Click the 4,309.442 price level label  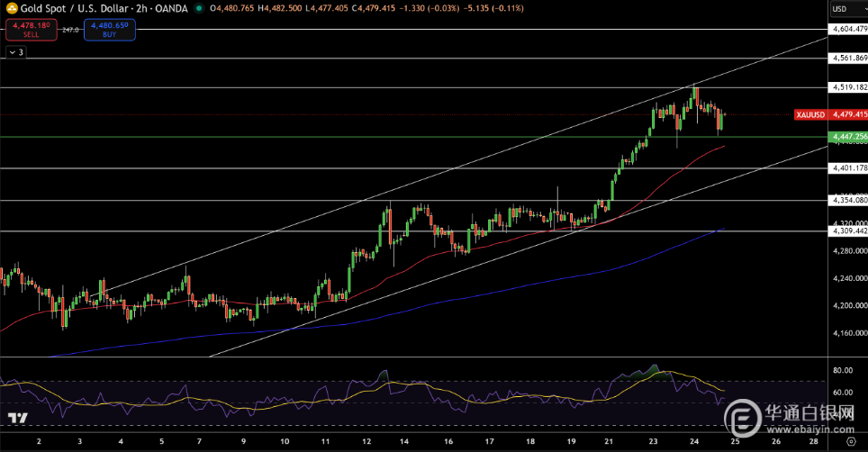(x=848, y=231)
